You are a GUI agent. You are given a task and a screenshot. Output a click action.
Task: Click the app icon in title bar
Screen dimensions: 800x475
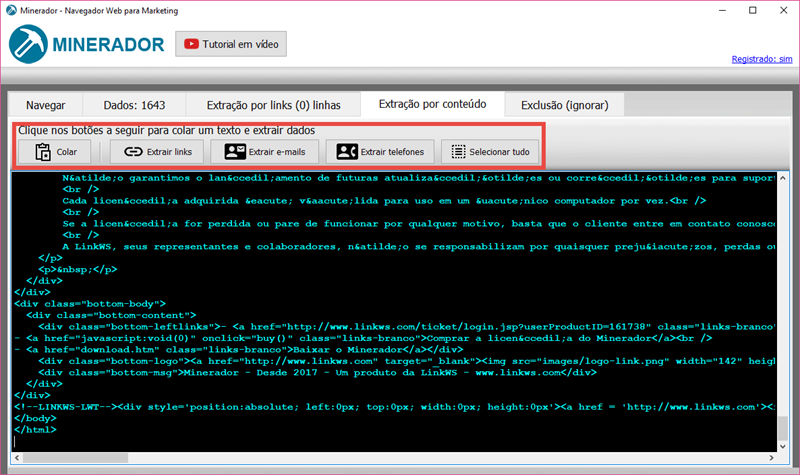click(x=11, y=10)
